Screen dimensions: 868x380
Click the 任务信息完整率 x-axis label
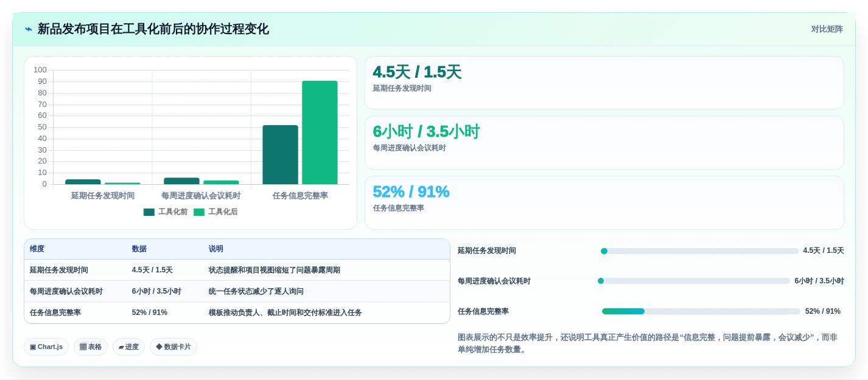click(300, 196)
